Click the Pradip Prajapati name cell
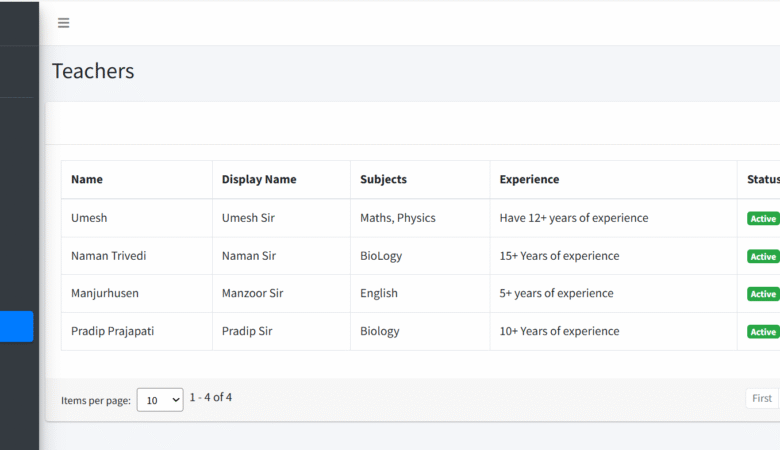780x450 pixels. coord(112,331)
